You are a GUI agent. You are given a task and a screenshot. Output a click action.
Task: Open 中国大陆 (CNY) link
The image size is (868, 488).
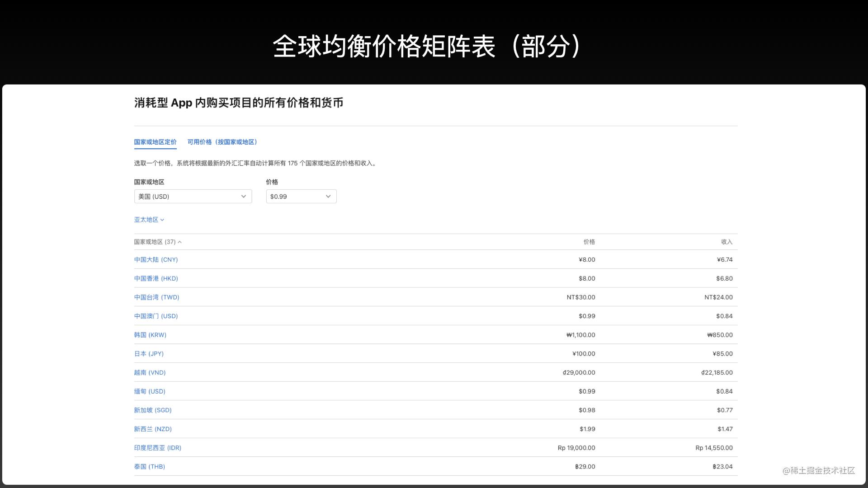click(x=156, y=259)
